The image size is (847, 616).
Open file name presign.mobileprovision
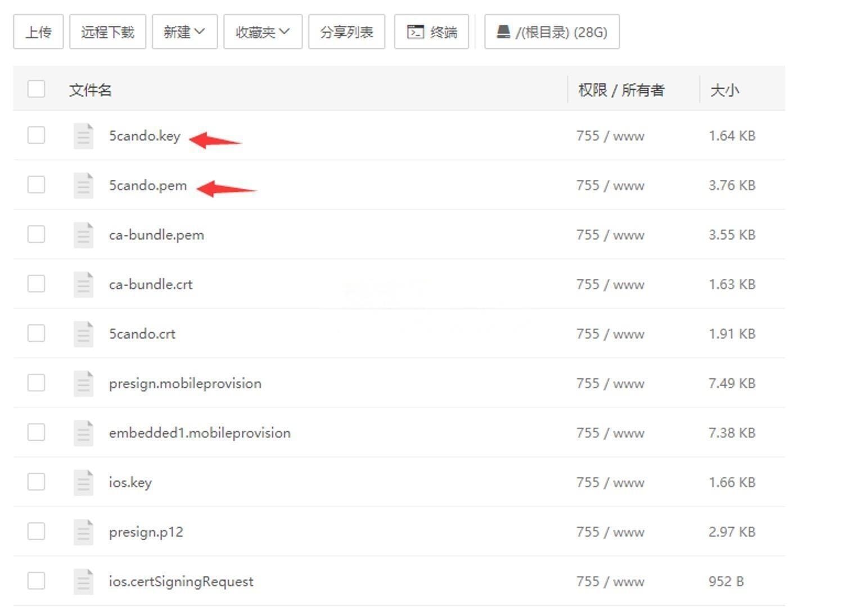pyautogui.click(x=185, y=383)
